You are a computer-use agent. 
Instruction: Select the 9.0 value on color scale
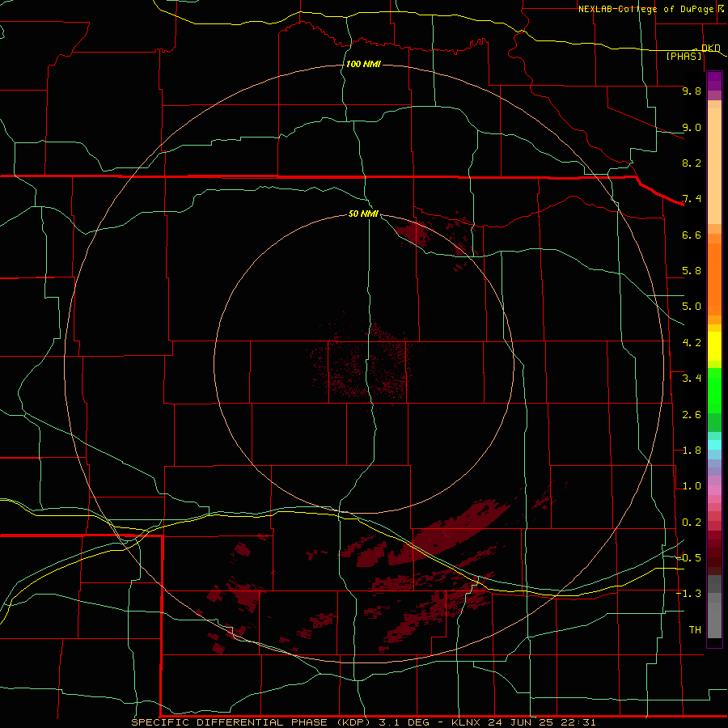coord(692,127)
